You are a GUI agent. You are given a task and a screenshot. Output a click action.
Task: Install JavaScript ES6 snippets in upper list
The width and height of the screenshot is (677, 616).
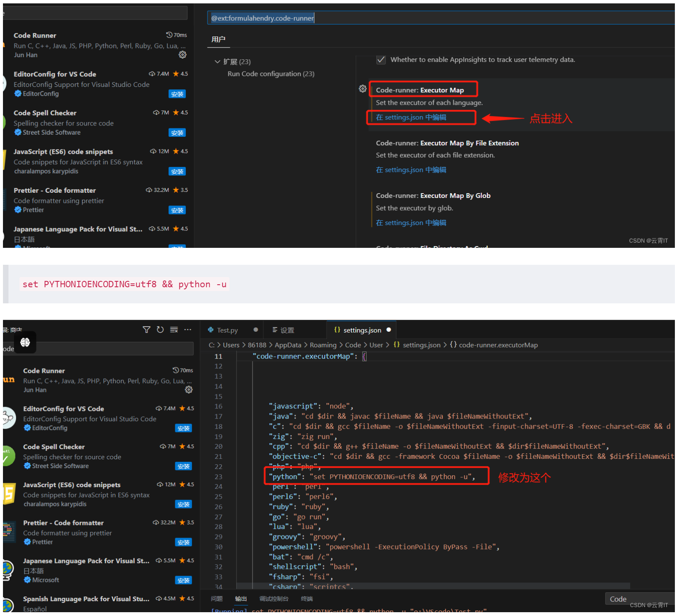177,172
